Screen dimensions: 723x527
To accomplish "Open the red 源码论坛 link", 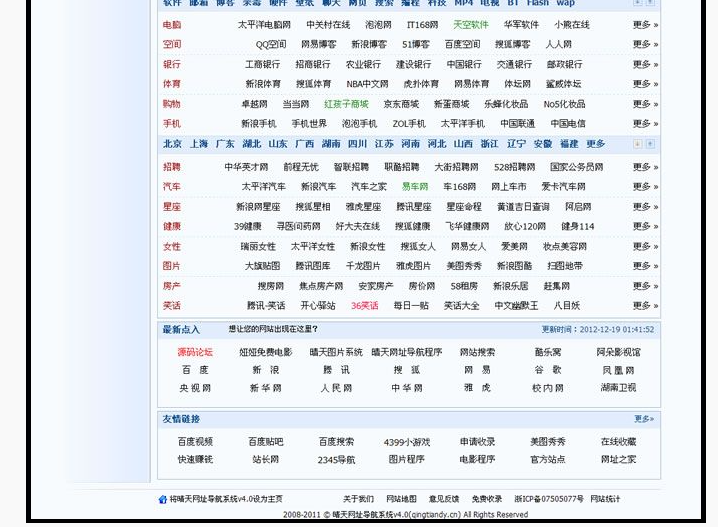I will tap(195, 352).
